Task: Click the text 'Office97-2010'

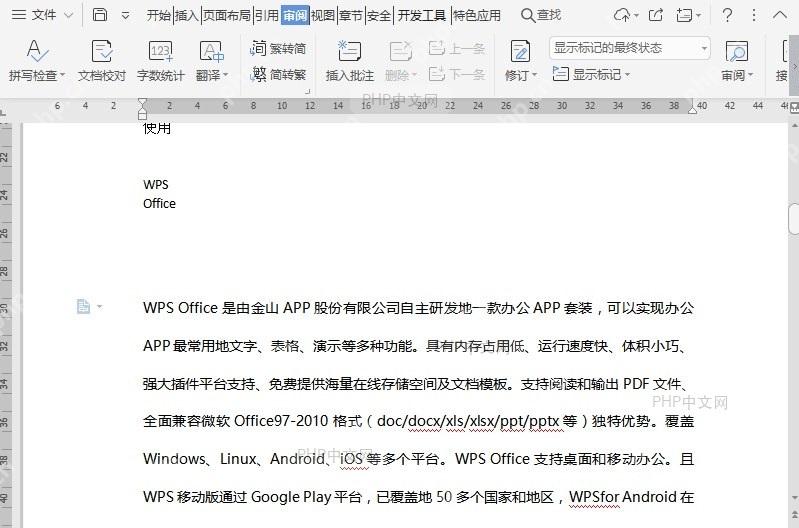Action: pyautogui.click(x=281, y=421)
